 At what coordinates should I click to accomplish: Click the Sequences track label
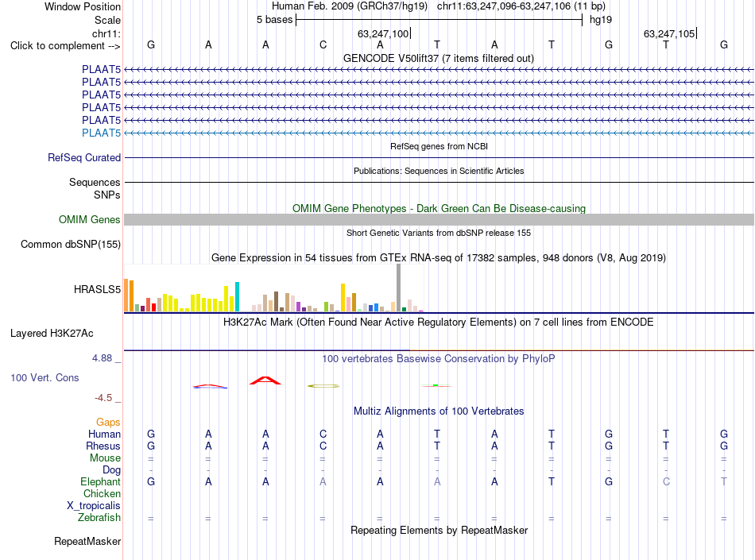(95, 182)
